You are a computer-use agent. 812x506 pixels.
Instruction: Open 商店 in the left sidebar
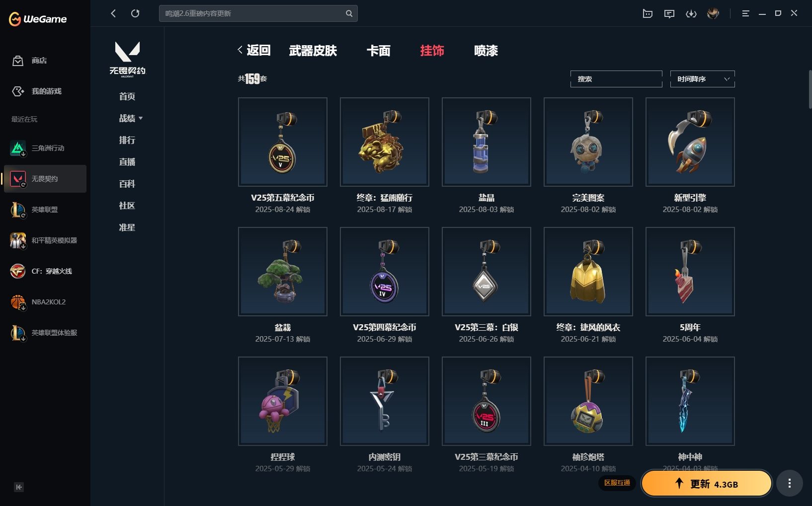[30, 61]
